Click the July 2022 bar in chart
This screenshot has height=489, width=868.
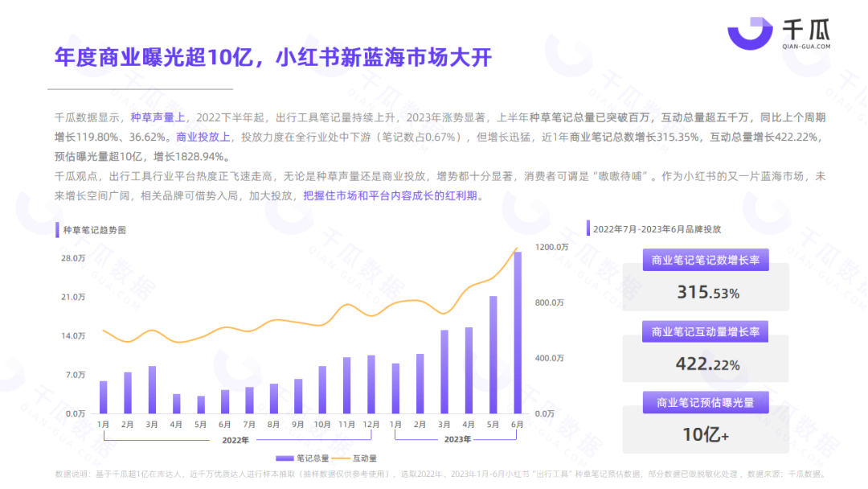click(x=249, y=401)
